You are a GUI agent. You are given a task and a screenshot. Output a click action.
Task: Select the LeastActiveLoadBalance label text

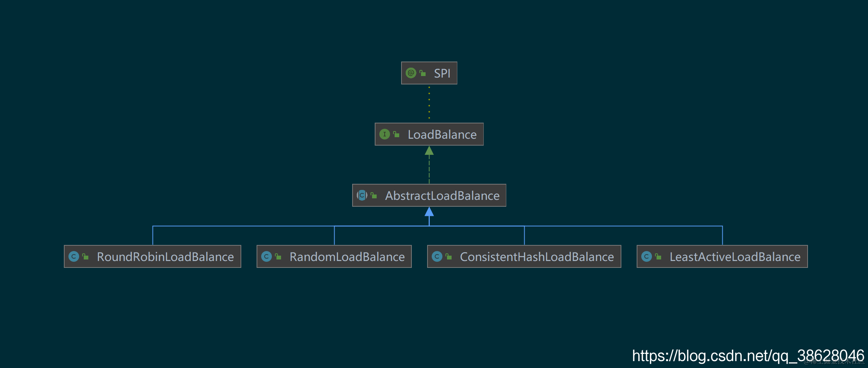tap(735, 257)
